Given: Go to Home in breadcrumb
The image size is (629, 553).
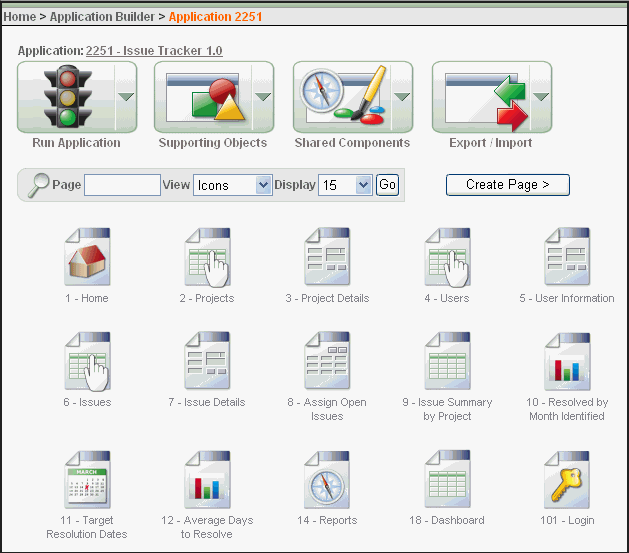Looking at the screenshot, I should tap(20, 17).
